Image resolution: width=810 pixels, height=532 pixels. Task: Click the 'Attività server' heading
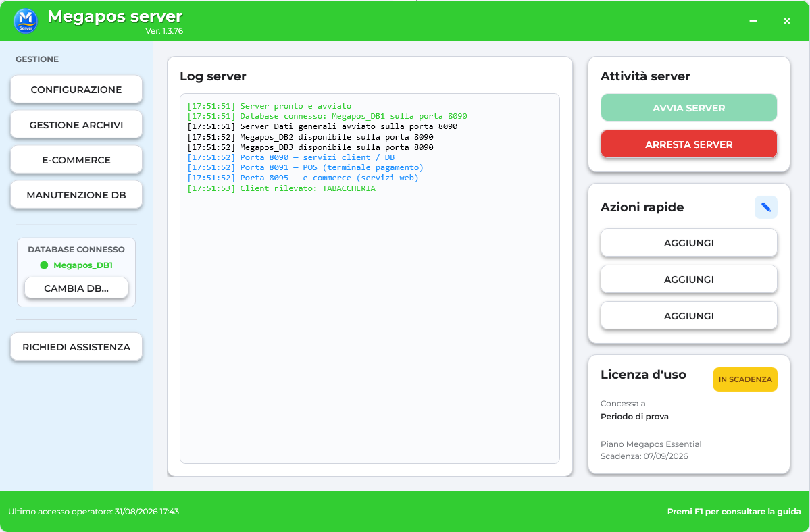(645, 76)
